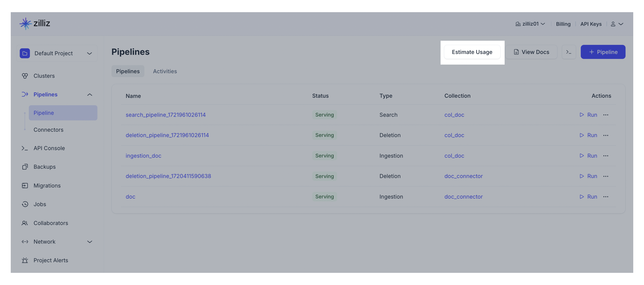The width and height of the screenshot is (644, 285).
Task: Open search_pipeline_1721961026114
Action: tap(166, 115)
